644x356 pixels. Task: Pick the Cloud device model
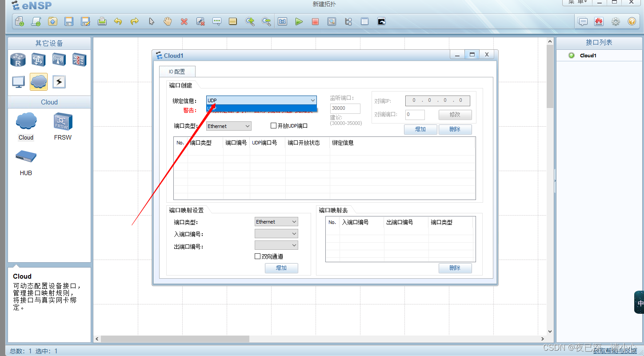[x=26, y=126]
